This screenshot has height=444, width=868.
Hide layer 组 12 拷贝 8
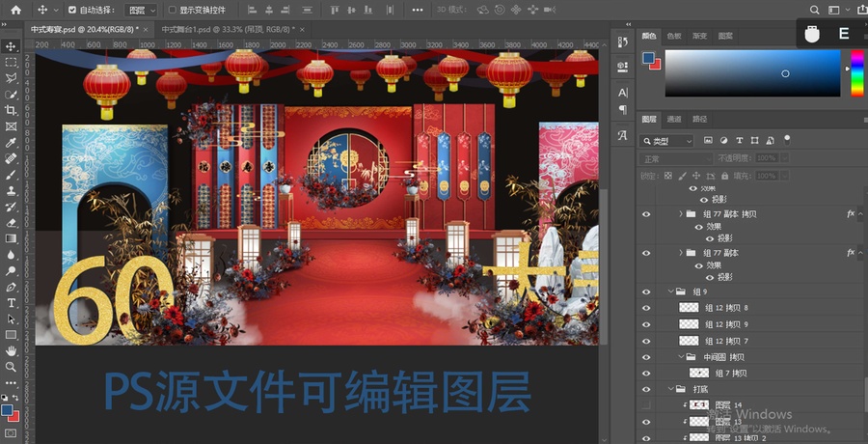pyautogui.click(x=645, y=308)
